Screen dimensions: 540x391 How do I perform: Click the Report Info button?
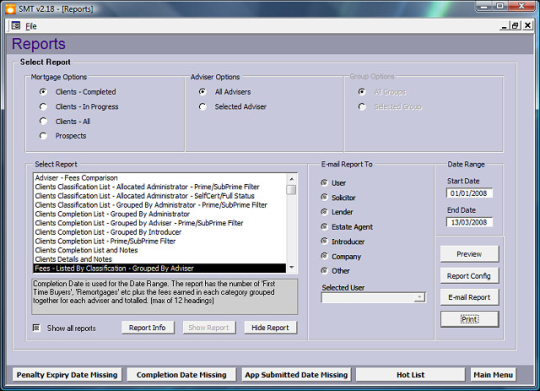[147, 328]
